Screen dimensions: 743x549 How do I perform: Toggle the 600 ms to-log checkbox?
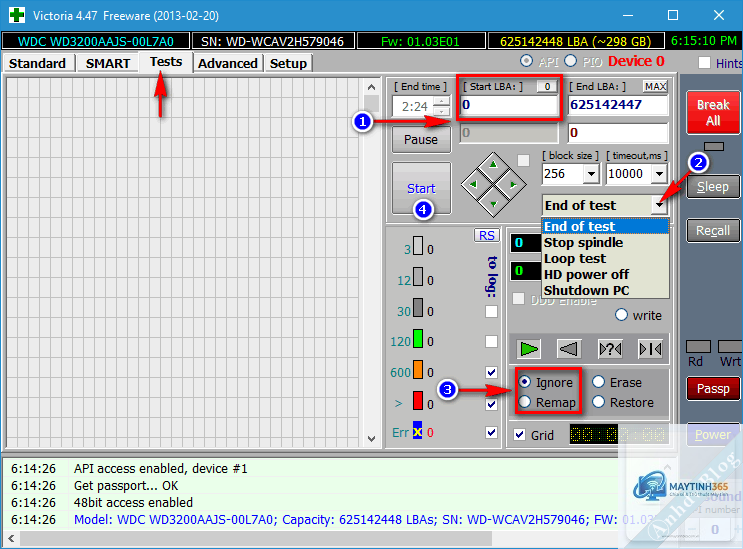click(491, 372)
